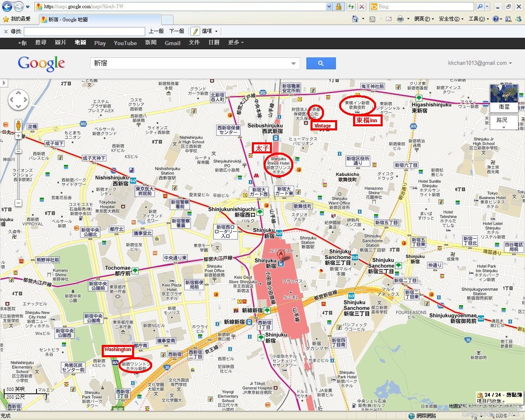Zoom out with the minus button at bottom

(18, 203)
